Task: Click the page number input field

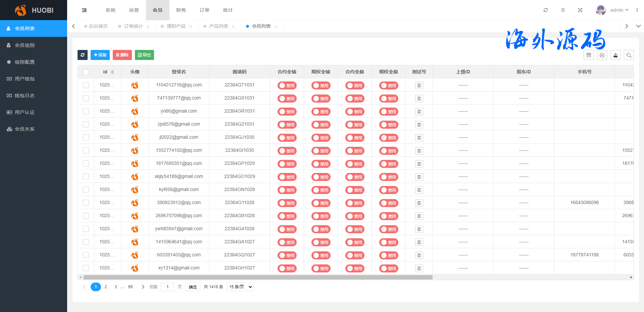Action: [167, 287]
